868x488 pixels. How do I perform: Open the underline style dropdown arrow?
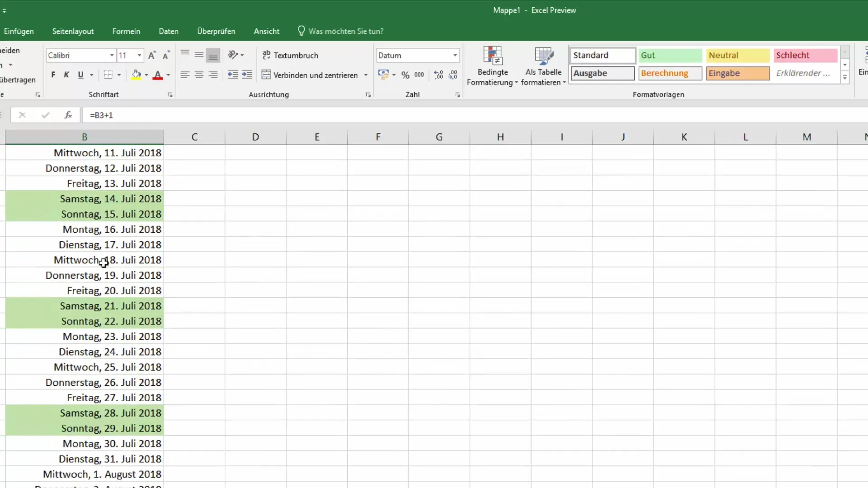(92, 75)
